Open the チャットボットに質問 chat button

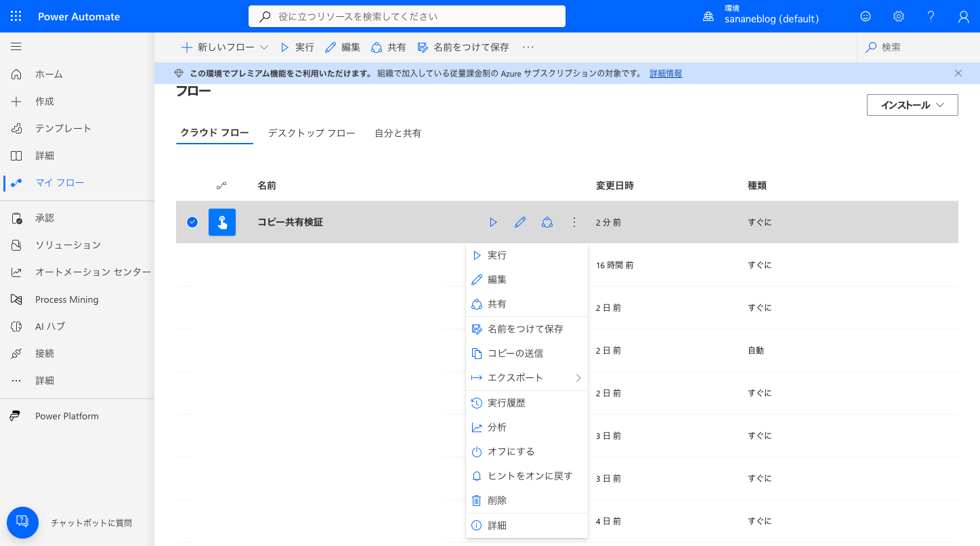[x=22, y=522]
